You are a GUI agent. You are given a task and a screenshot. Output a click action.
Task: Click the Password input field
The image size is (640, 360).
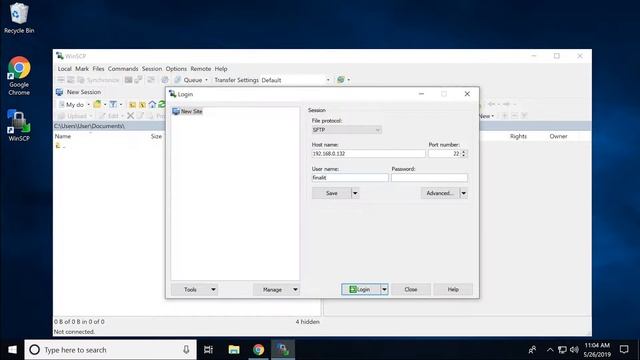click(429, 178)
